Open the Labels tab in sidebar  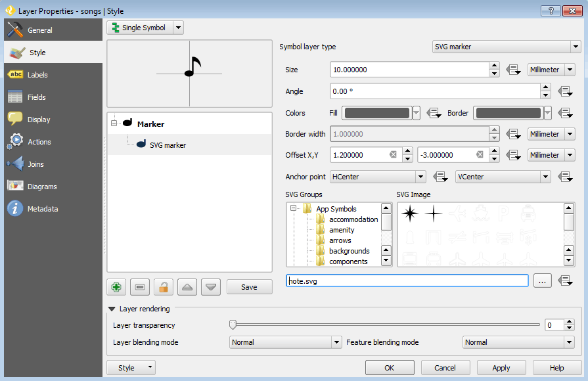click(x=37, y=75)
